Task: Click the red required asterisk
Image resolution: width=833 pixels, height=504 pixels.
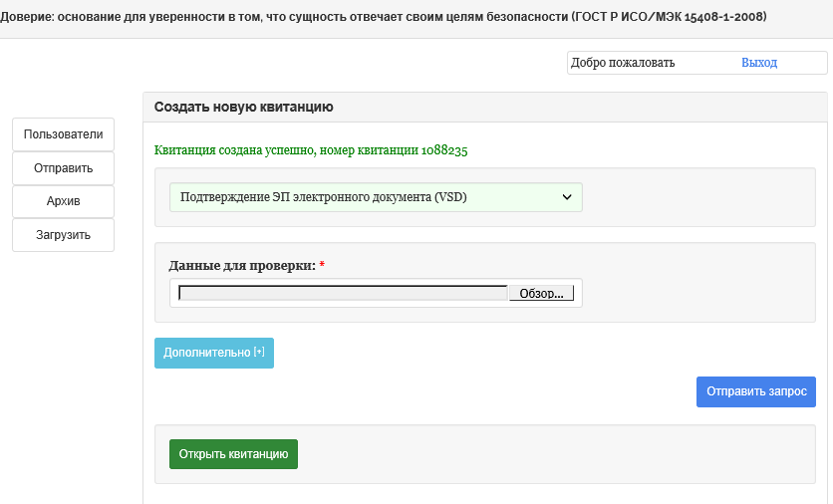Action: 322,266
